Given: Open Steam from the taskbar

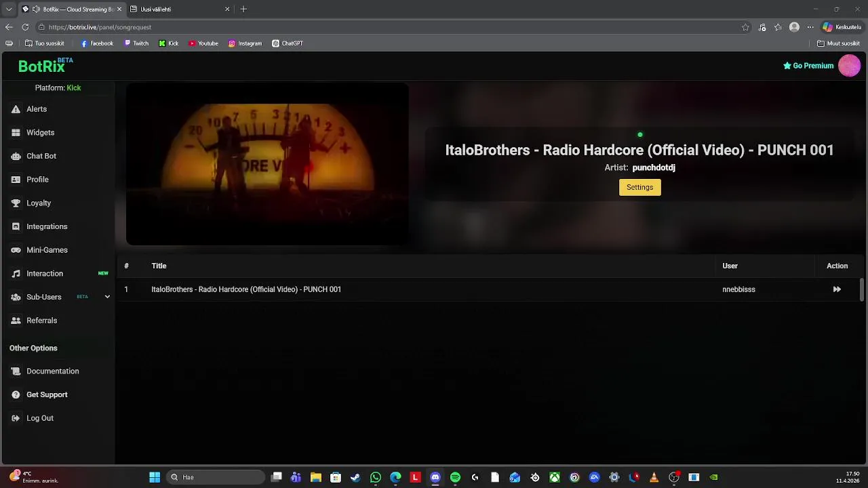Looking at the screenshot, I should point(355,477).
